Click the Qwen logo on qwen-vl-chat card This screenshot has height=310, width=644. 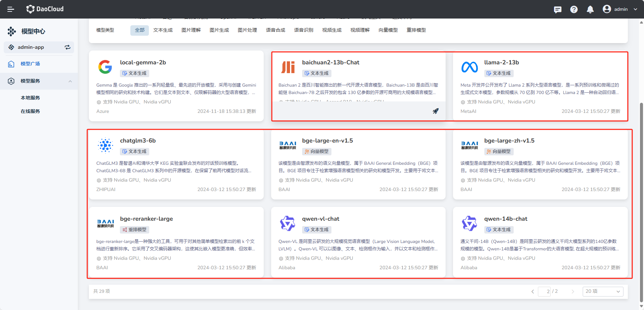[x=288, y=223]
